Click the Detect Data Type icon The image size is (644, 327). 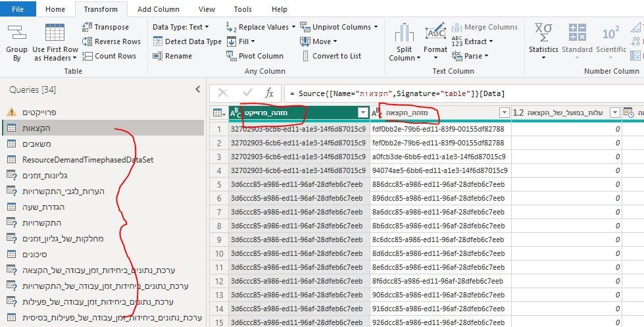click(158, 41)
